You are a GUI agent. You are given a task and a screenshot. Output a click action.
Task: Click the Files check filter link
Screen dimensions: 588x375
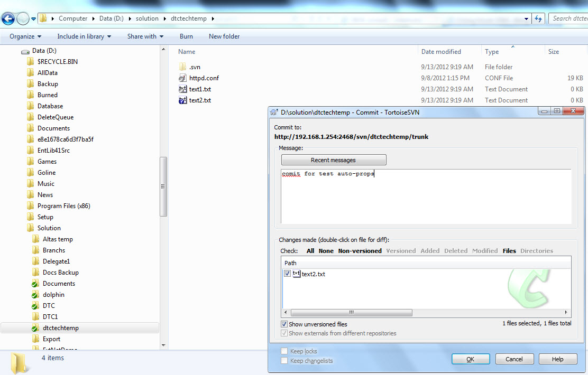pos(509,251)
